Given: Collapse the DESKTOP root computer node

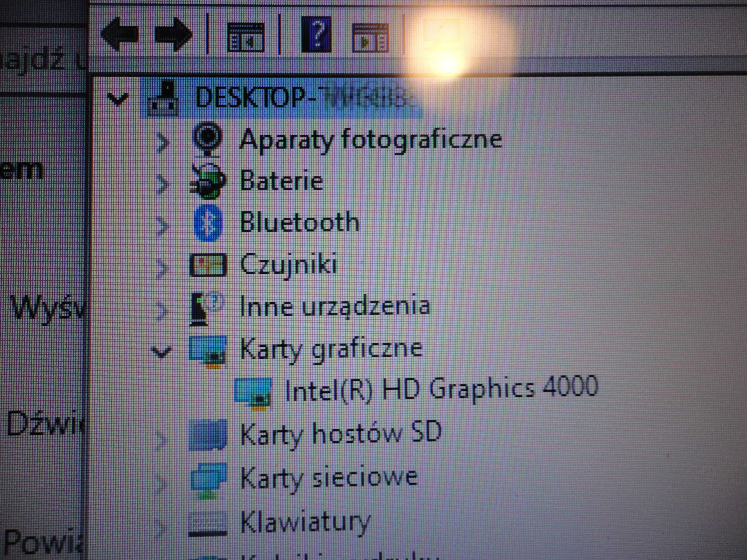Looking at the screenshot, I should click(117, 99).
